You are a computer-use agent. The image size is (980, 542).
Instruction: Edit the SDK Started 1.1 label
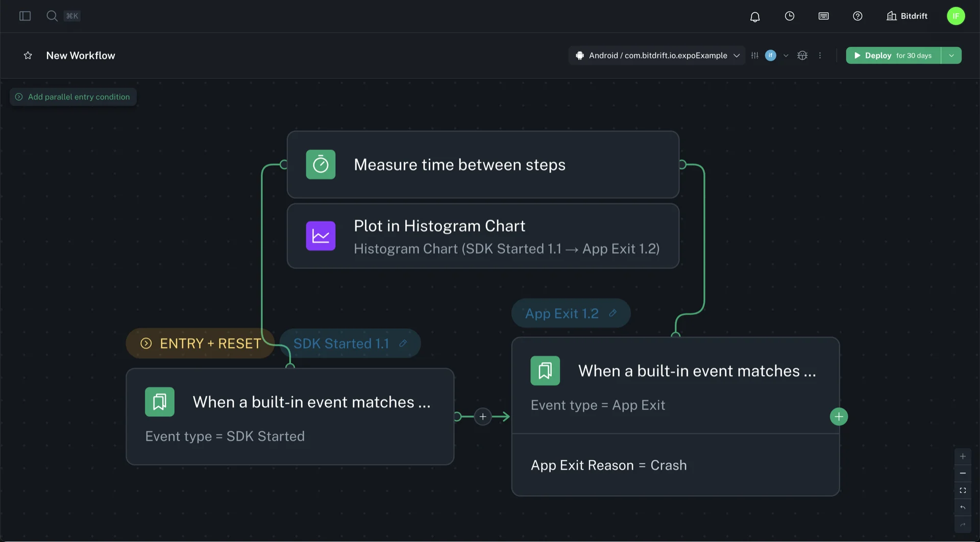(403, 343)
